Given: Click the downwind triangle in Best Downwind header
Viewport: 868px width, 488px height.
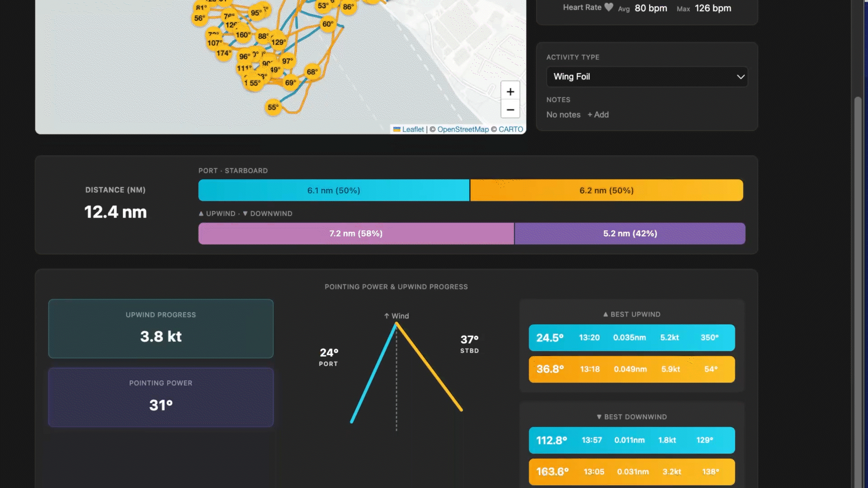Looking at the screenshot, I should pos(599,417).
